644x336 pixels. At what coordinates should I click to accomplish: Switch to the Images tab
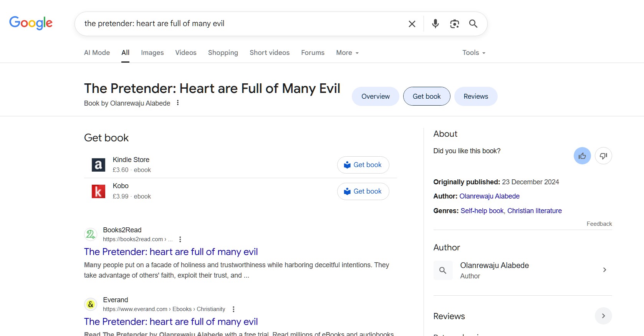152,53
